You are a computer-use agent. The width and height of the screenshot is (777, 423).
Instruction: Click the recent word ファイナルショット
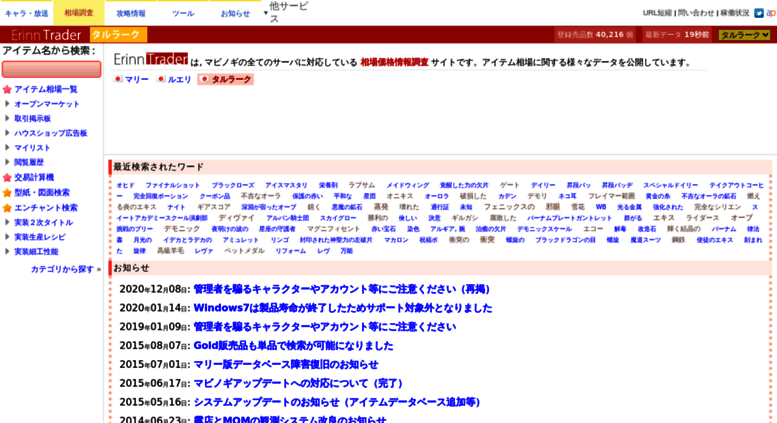pos(172,185)
